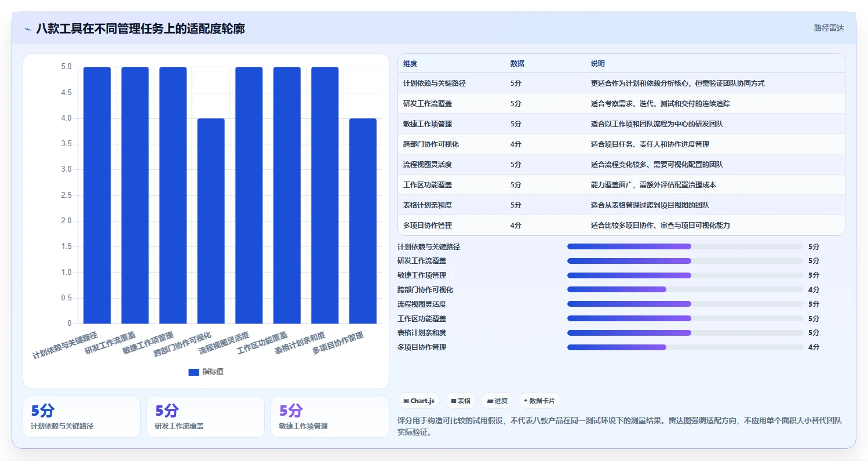The height and width of the screenshot is (461, 868).
Task: Click the 计划依赖与关键路径 progress bar
Action: 685,246
